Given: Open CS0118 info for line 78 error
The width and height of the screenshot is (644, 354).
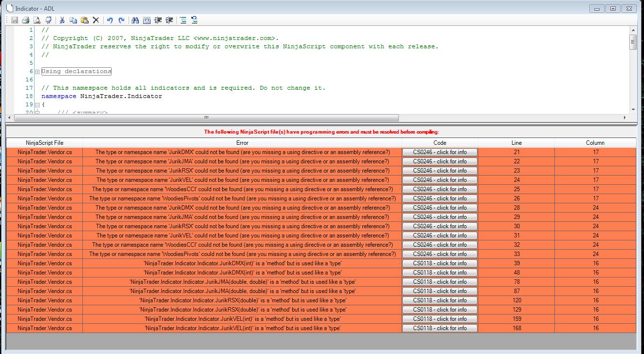Looking at the screenshot, I should point(440,282).
